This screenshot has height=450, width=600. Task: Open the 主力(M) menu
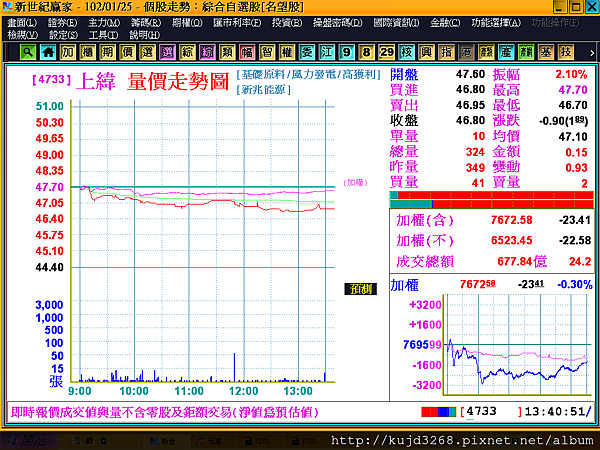(104, 23)
